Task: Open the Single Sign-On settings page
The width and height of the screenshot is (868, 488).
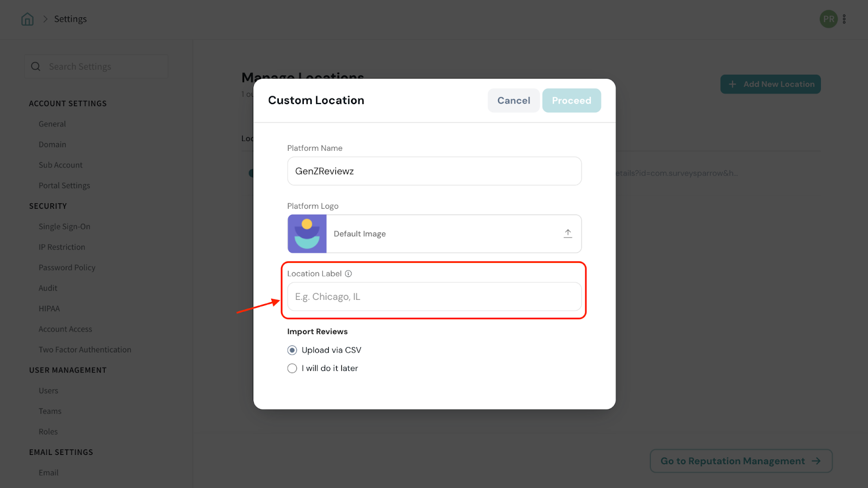Action: point(65,227)
